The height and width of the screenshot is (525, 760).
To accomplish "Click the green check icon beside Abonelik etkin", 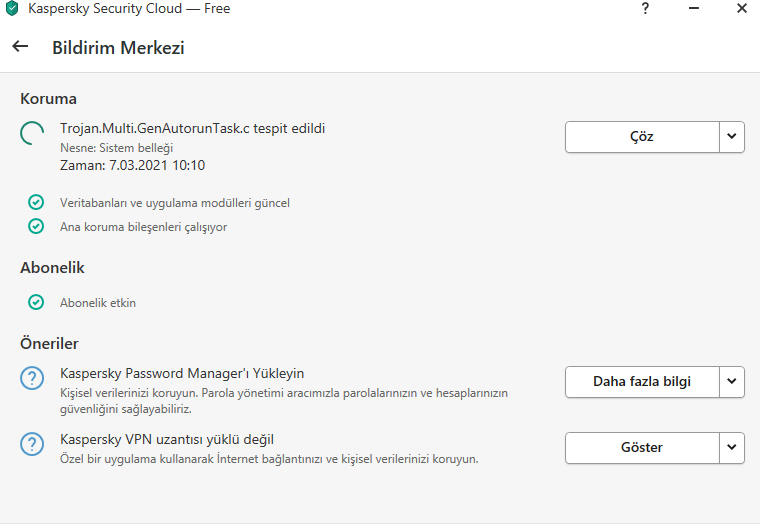I will click(x=36, y=301).
